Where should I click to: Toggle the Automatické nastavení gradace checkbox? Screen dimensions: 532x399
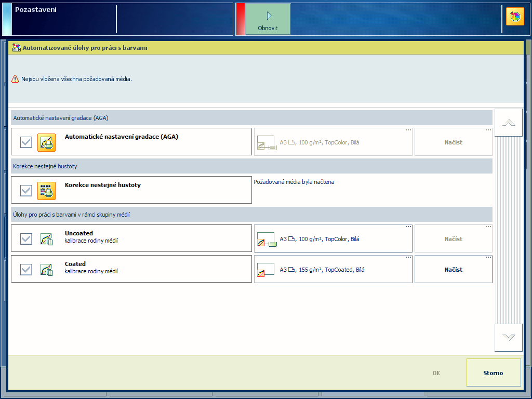[x=26, y=142]
